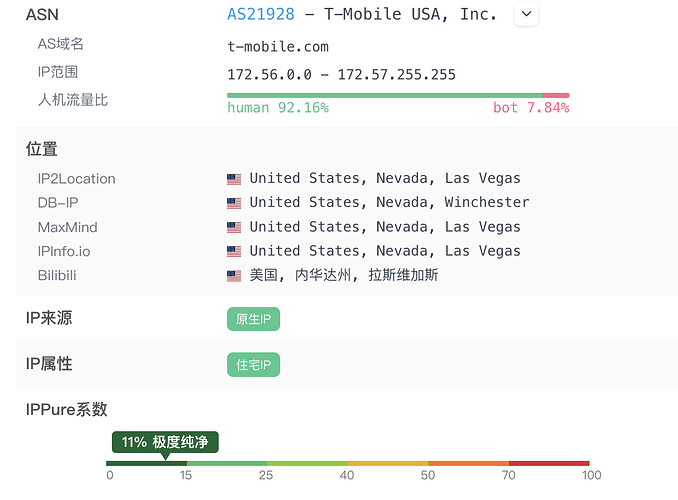This screenshot has height=500, width=678.
Task: Click the 原生IP badge
Action: [253, 319]
